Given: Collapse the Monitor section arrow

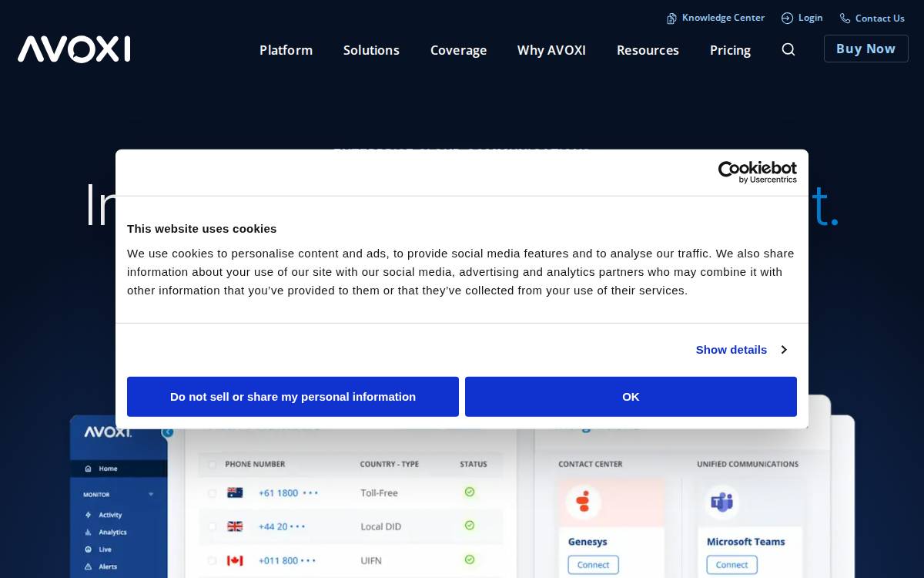Looking at the screenshot, I should click(151, 494).
